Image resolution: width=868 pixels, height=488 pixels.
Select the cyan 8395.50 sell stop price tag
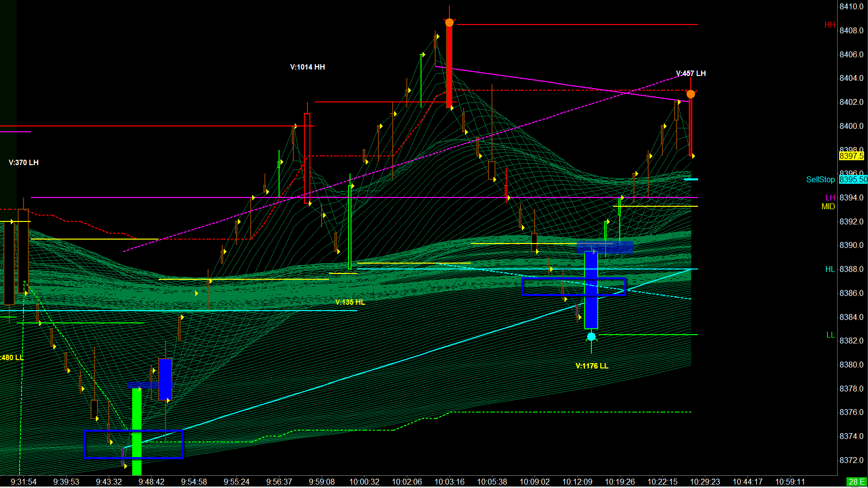click(x=853, y=180)
